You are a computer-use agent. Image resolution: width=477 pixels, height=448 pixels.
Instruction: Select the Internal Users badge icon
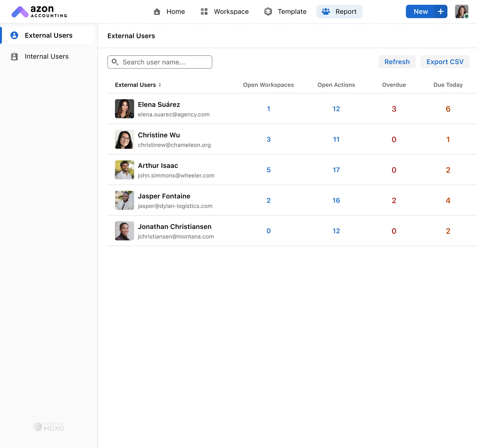(14, 56)
